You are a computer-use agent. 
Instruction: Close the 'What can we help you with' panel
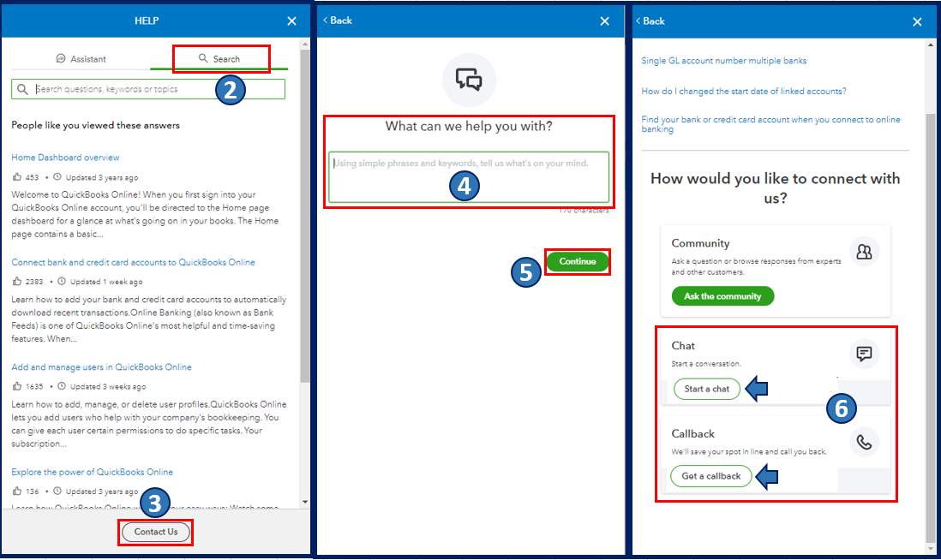604,21
